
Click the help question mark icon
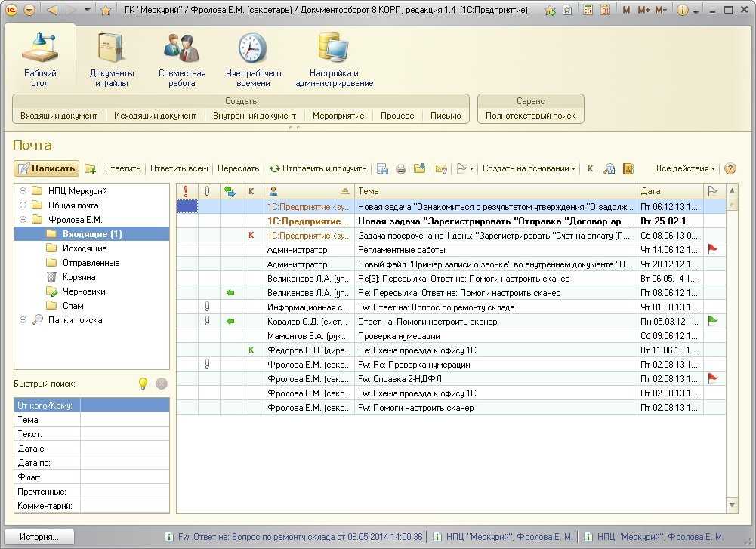coord(730,168)
